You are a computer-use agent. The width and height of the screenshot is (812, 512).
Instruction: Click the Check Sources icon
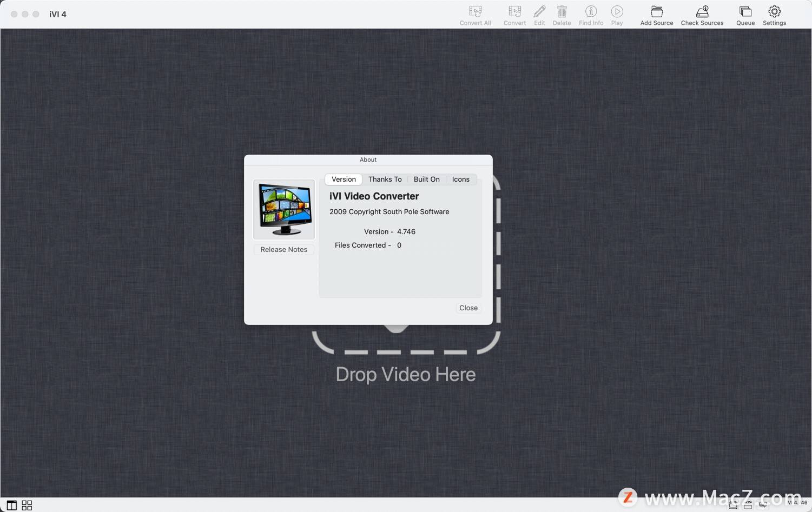[702, 11]
